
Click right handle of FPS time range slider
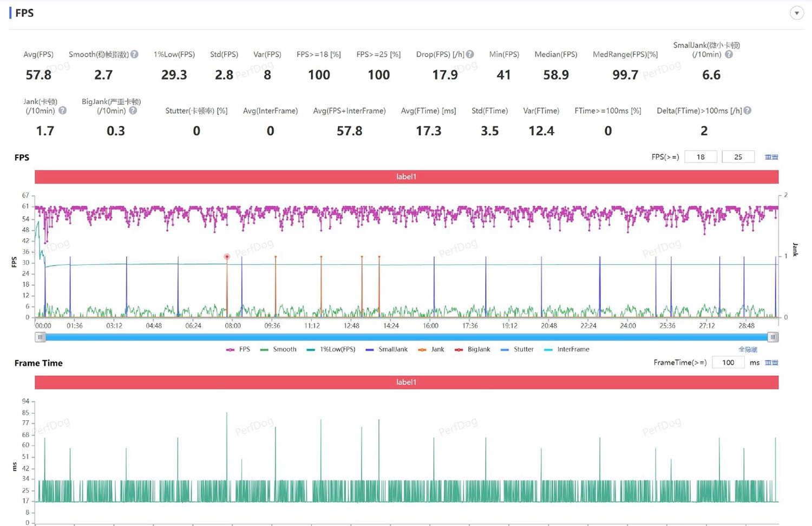click(x=773, y=337)
